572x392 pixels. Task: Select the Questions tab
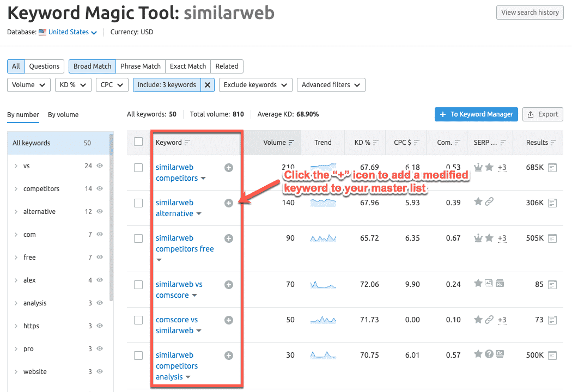[x=44, y=66]
